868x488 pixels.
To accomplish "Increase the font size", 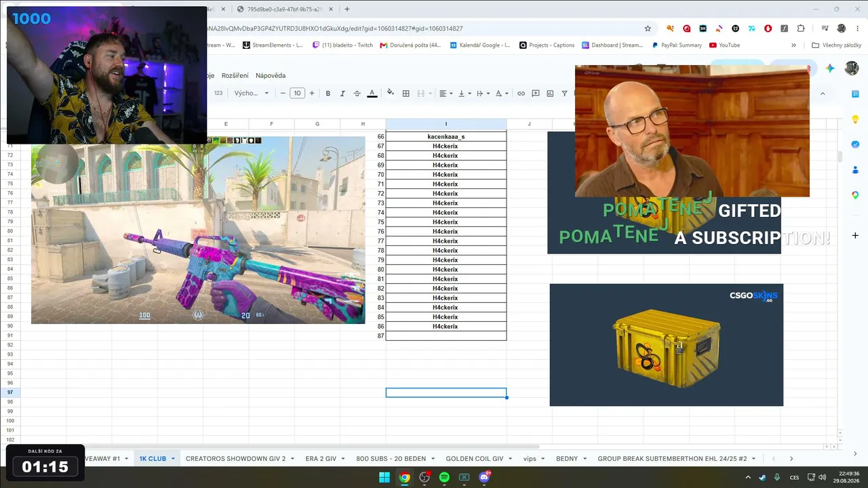I will click(x=312, y=94).
